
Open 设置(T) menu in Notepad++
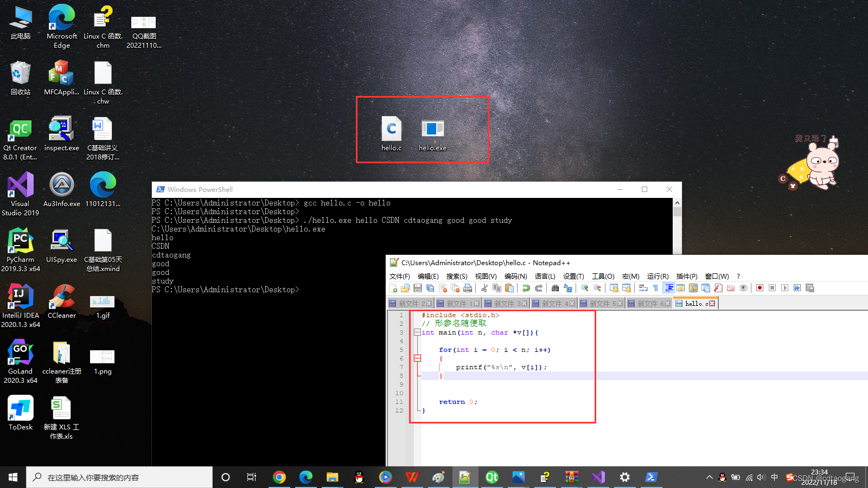tap(573, 277)
